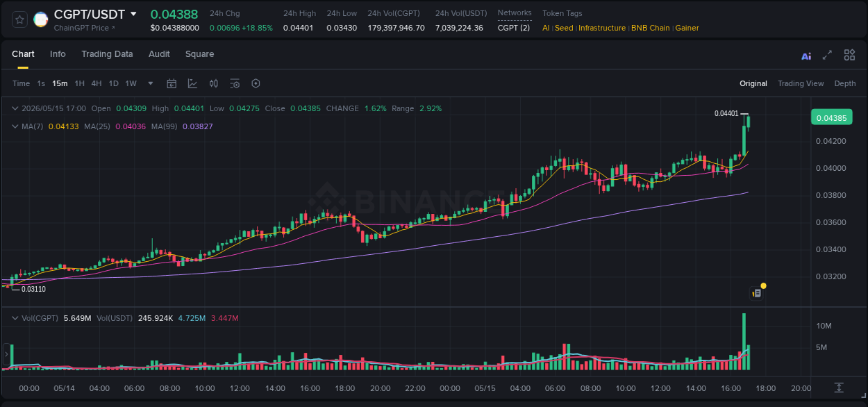Open the Ai analysis tool

806,56
